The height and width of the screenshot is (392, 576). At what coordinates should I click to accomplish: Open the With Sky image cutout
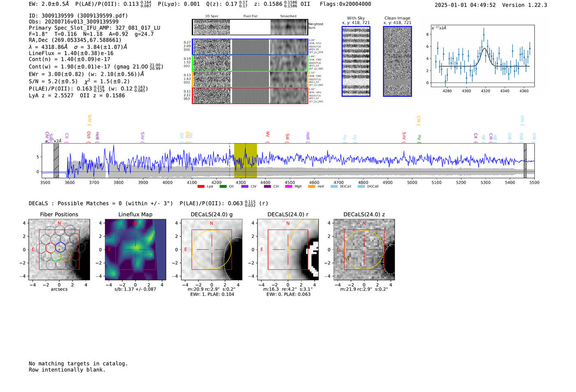tap(356, 61)
